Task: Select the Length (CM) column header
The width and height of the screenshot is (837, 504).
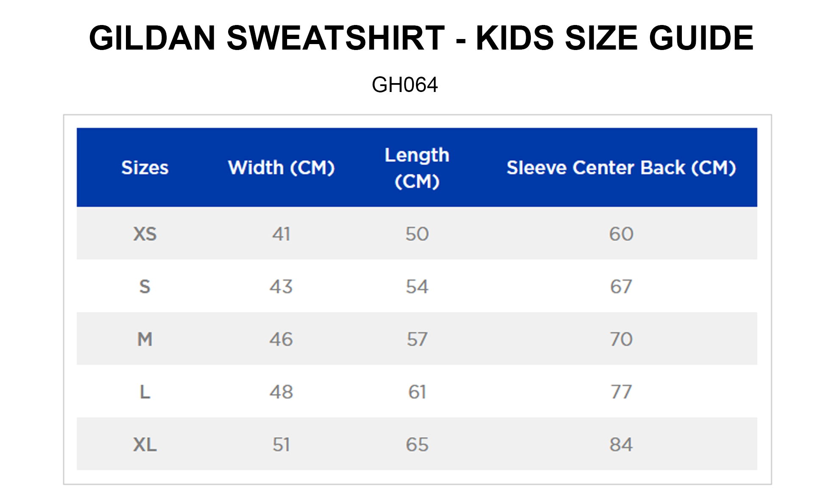Action: (x=417, y=168)
